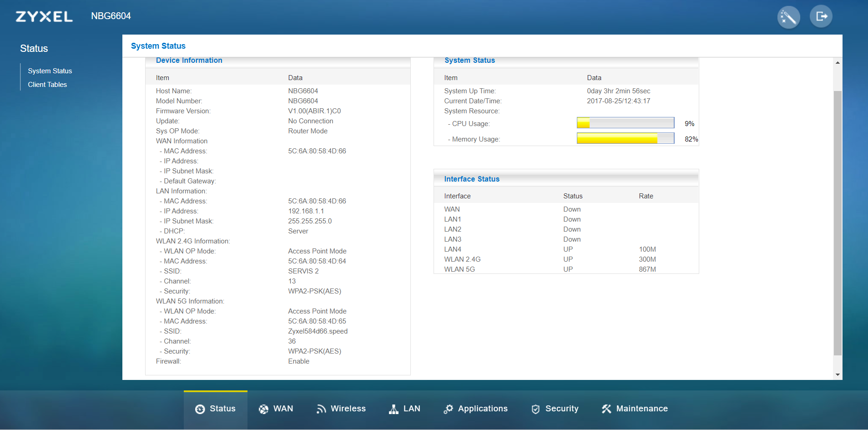
Task: Click the Status heading in the sidebar
Action: [34, 49]
